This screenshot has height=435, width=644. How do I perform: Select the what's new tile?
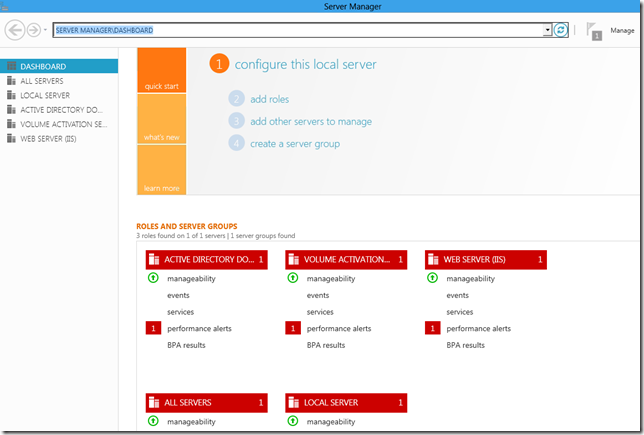tap(161, 119)
